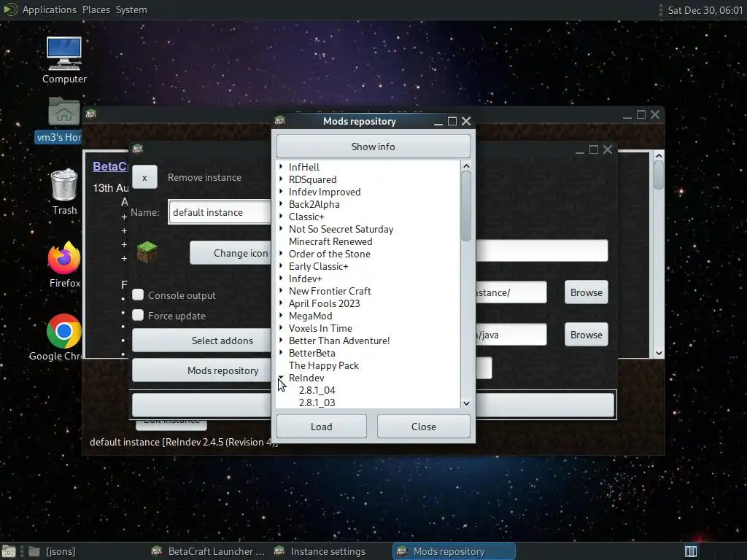Click the launcher changelog scrollbar thumb
This screenshot has width=747, height=560.
659,175
